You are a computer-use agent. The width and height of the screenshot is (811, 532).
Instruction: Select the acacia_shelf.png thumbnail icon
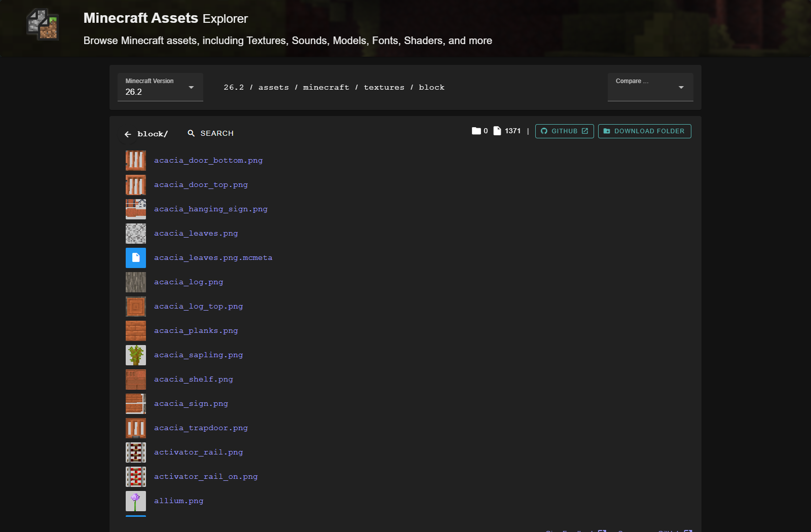[x=136, y=379]
